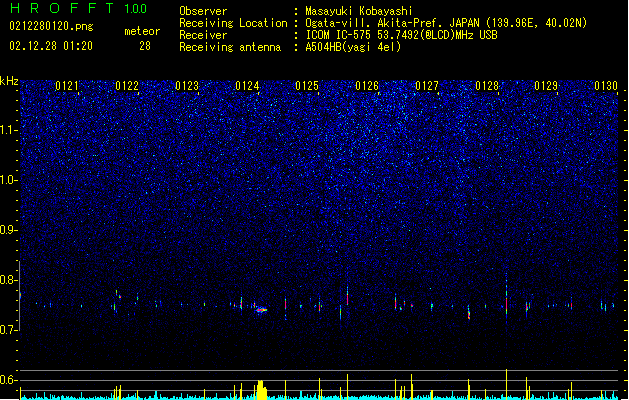Click the 0122 time marker
The height and width of the screenshot is (400, 629).
tap(127, 86)
